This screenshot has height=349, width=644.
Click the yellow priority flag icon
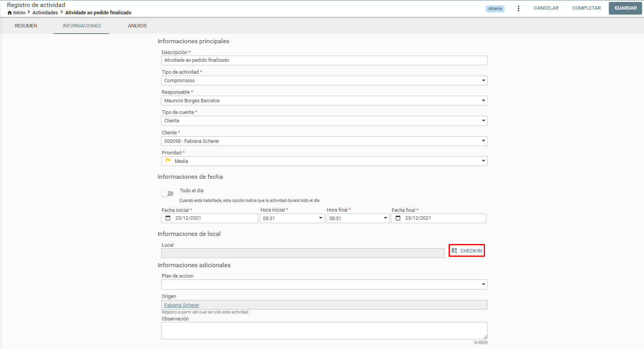tap(168, 161)
